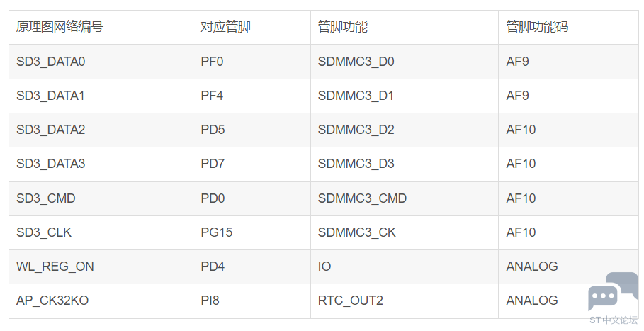This screenshot has height=331, width=644.
Task: Select the PD5 pin cell
Action: tap(252, 130)
